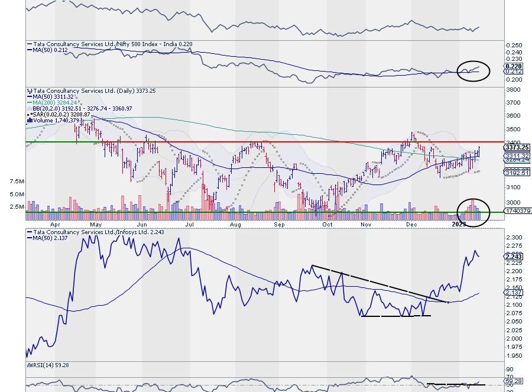Click the 2.050 ratio axis label
532x392 pixels.
point(514,322)
